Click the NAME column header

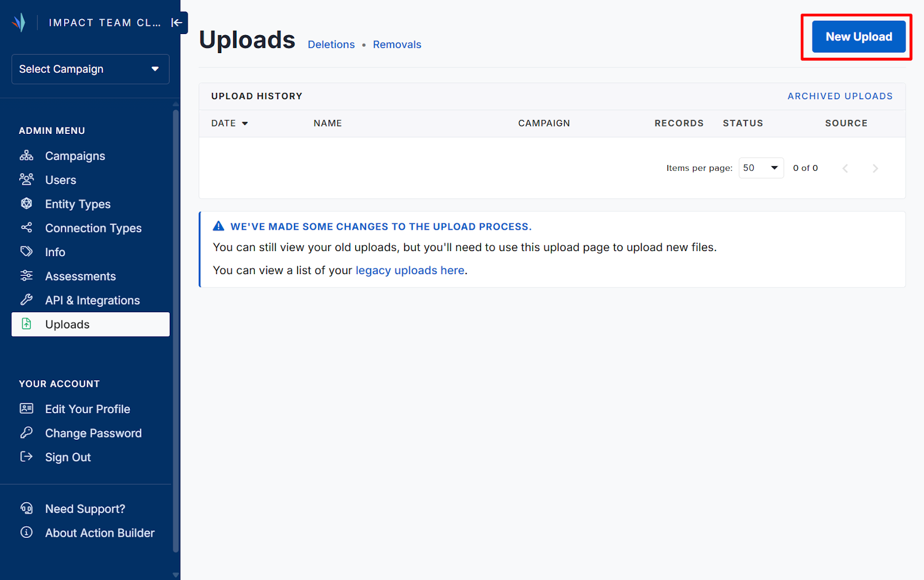[x=328, y=124]
